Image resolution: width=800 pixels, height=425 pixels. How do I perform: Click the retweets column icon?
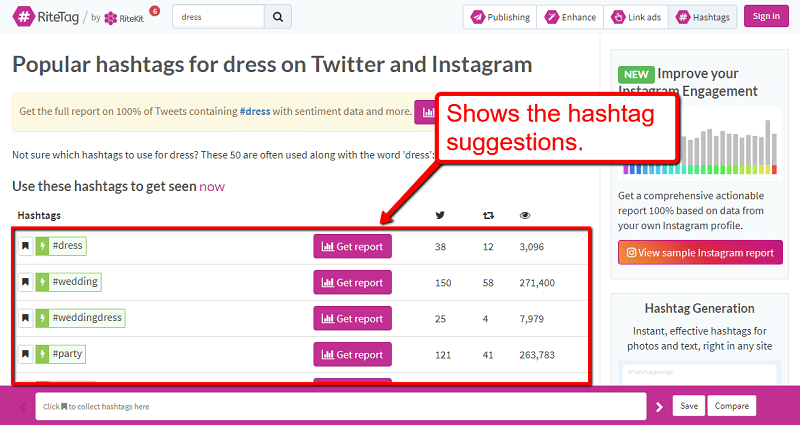click(488, 215)
